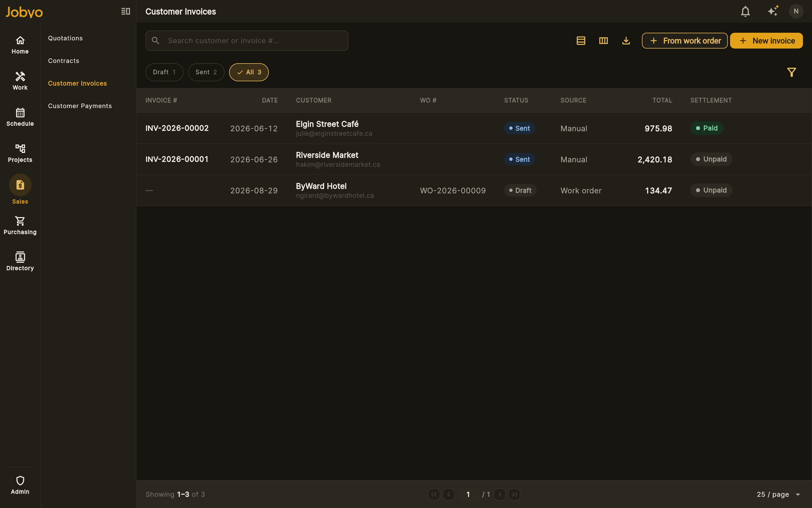Click customer ByWard Hotel
The width and height of the screenshot is (812, 508).
coord(321,186)
